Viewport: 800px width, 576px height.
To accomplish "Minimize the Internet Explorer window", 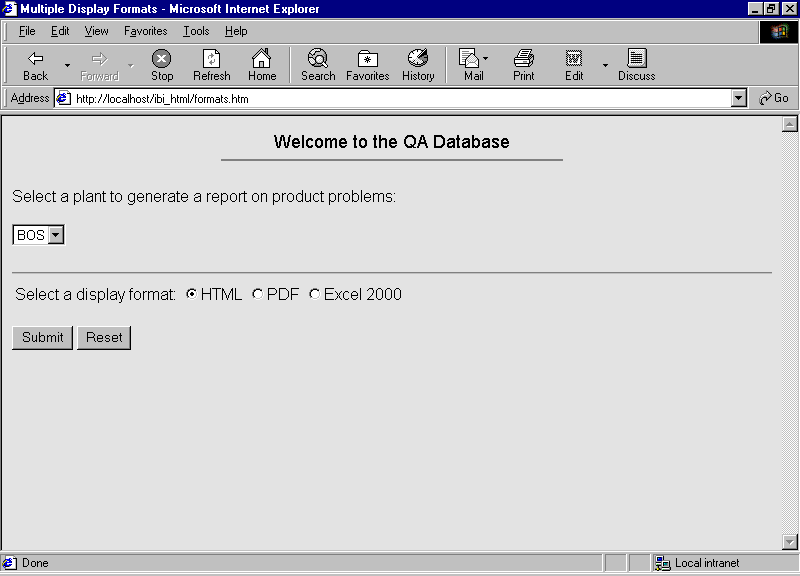I will click(756, 9).
